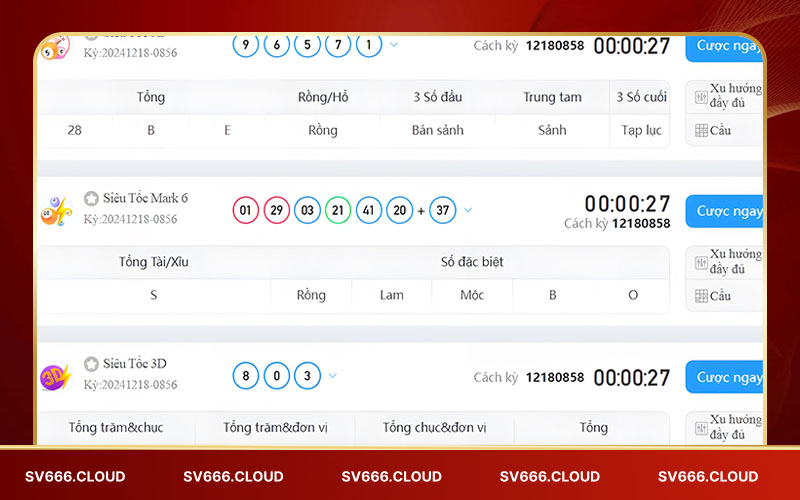Expand Siêu Tốc 3D results chevron
Screen dimensions: 800x500
tap(333, 376)
